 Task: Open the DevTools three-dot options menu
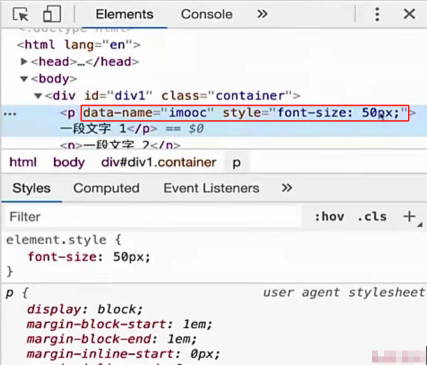[377, 14]
